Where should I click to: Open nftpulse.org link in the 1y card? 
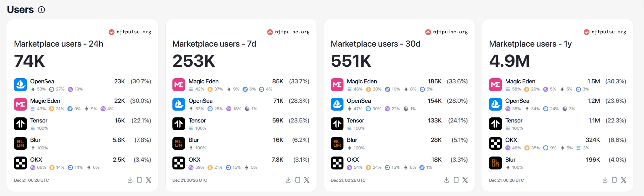(x=605, y=32)
